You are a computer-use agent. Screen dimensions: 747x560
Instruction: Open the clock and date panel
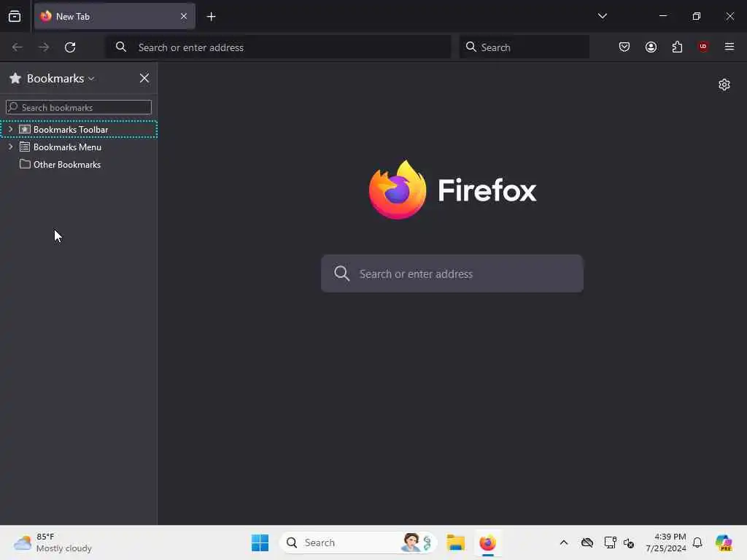665,542
